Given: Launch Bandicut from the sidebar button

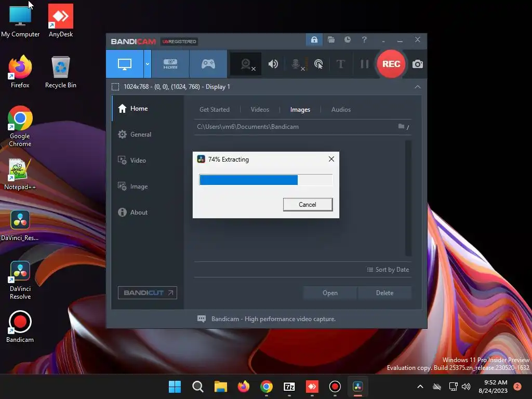Looking at the screenshot, I should click(x=147, y=293).
